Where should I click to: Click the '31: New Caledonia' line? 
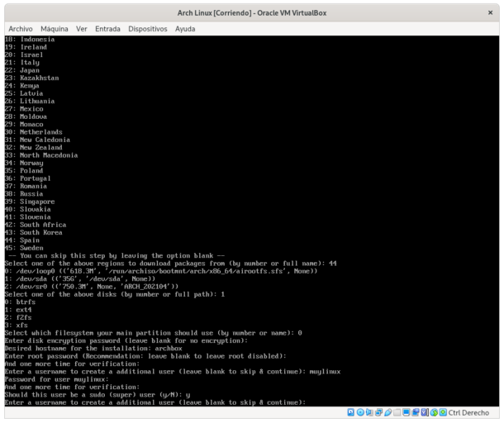(x=37, y=140)
